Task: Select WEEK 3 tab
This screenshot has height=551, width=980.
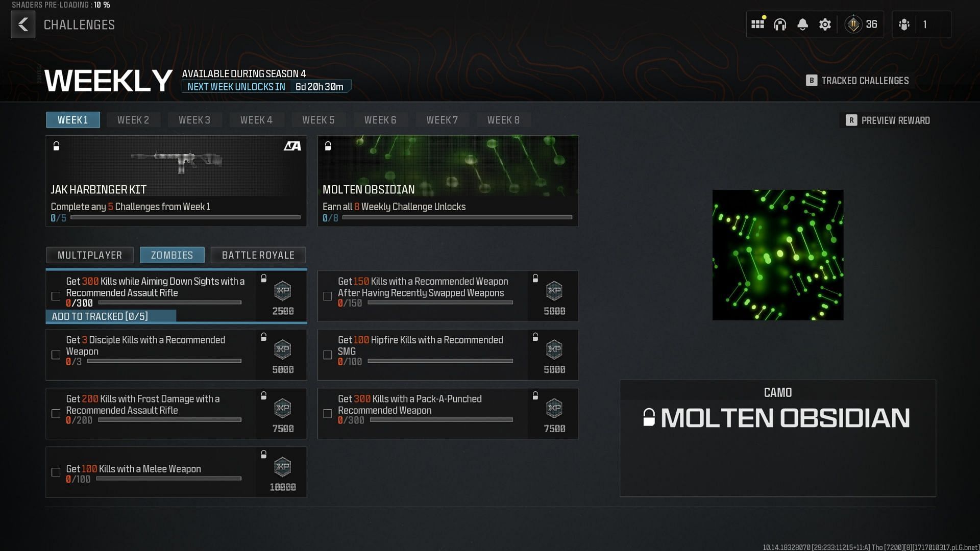Action: 194,120
